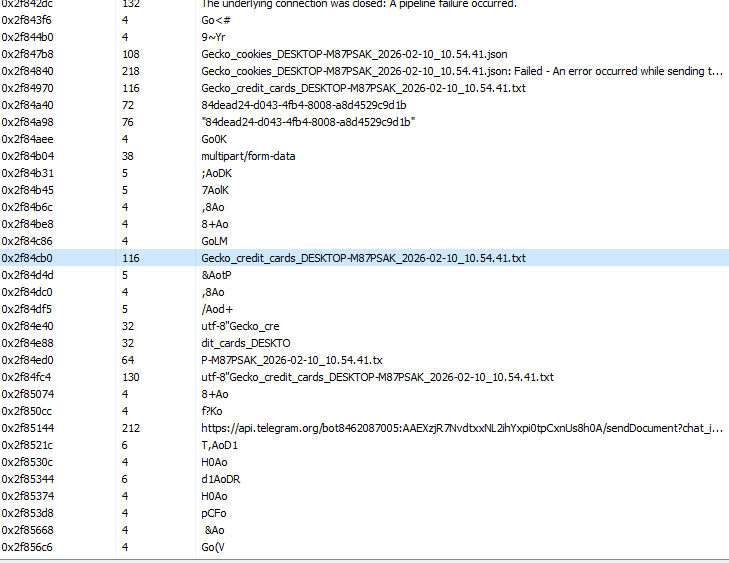Click the 'P-M87PSAK_2026-02-10' string row
This screenshot has height=563, width=729.
(x=291, y=360)
